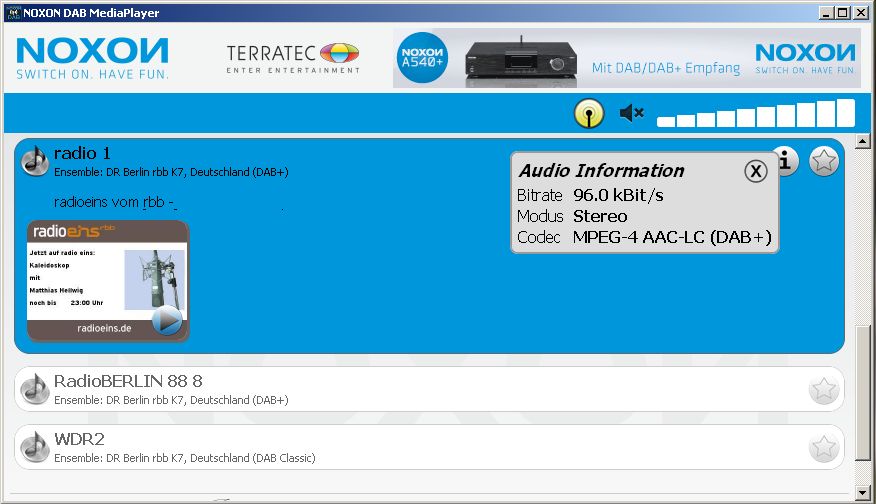Click the info icon for radio 1
This screenshot has height=504, width=876.
click(787, 161)
